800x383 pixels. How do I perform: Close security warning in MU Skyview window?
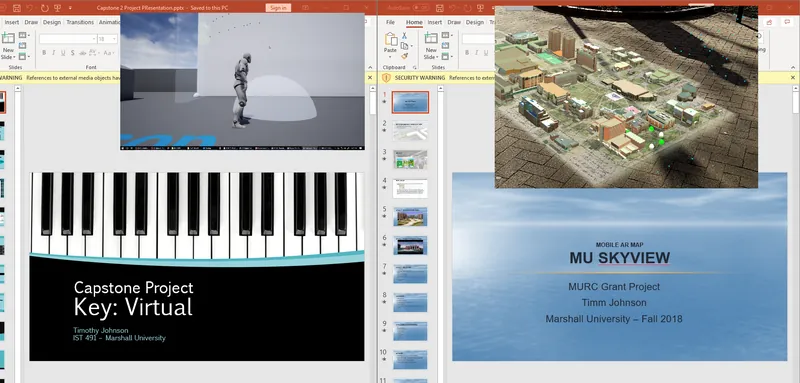793,78
